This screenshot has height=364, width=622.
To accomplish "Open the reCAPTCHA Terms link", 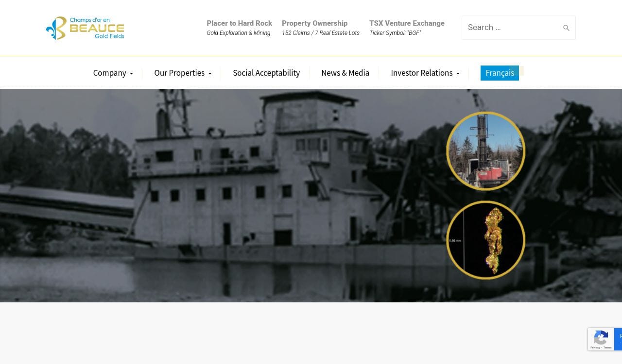I will 607,347.
